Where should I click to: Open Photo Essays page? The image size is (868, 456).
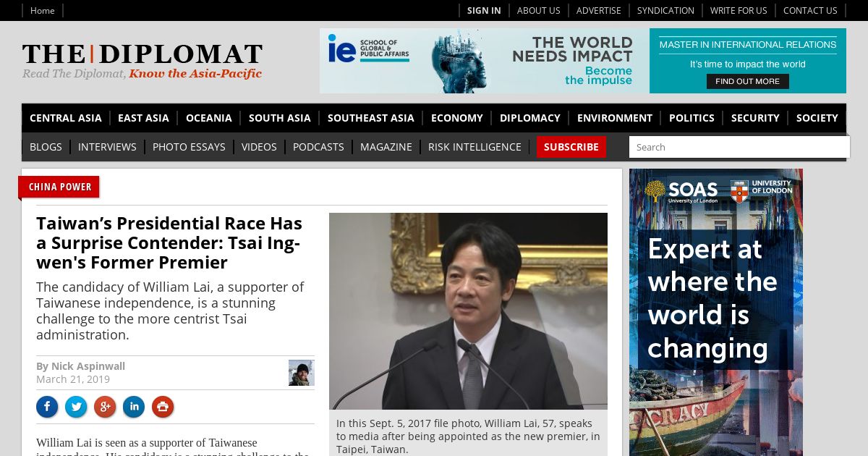(189, 147)
